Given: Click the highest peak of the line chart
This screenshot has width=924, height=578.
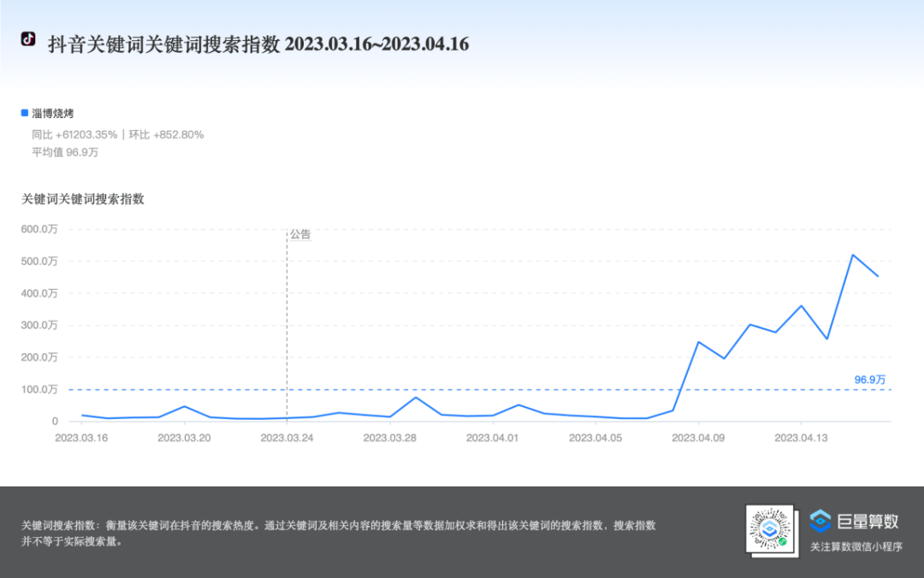Looking at the screenshot, I should pos(852,255).
